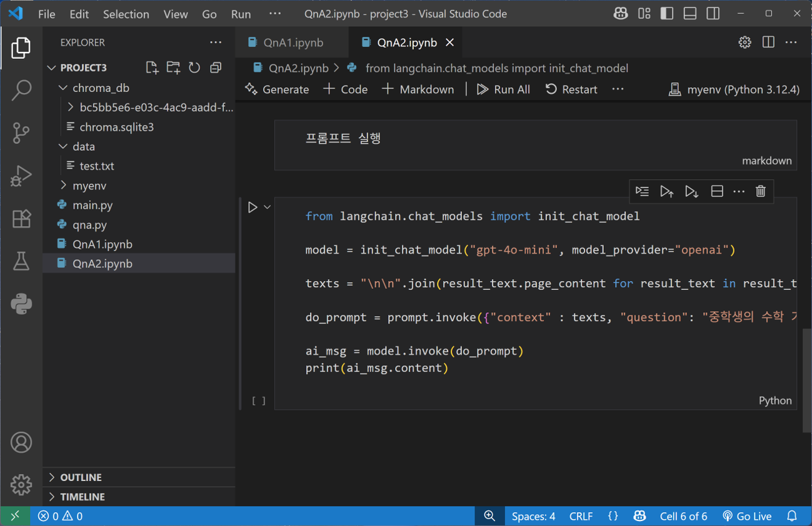This screenshot has width=812, height=526.
Task: Open the File menu
Action: click(47, 14)
